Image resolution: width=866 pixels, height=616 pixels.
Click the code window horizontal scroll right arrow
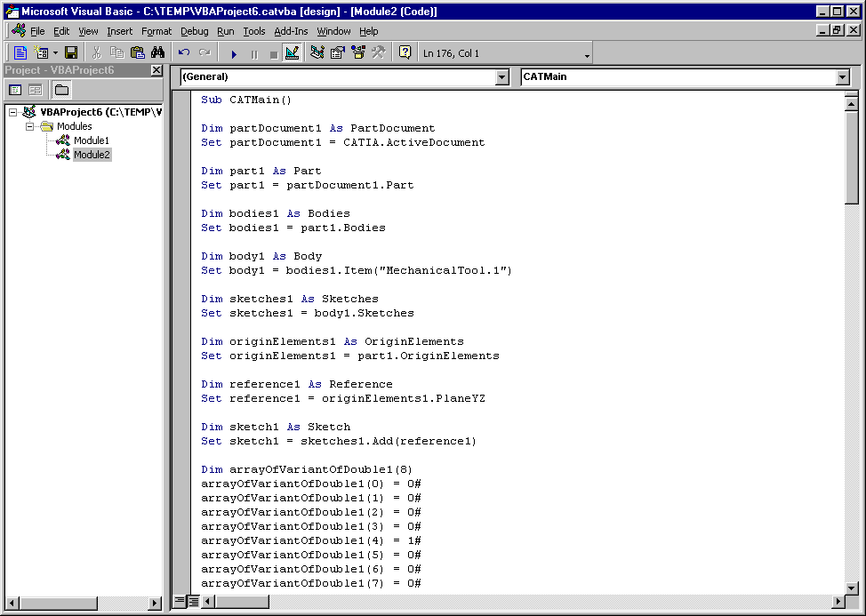[838, 601]
